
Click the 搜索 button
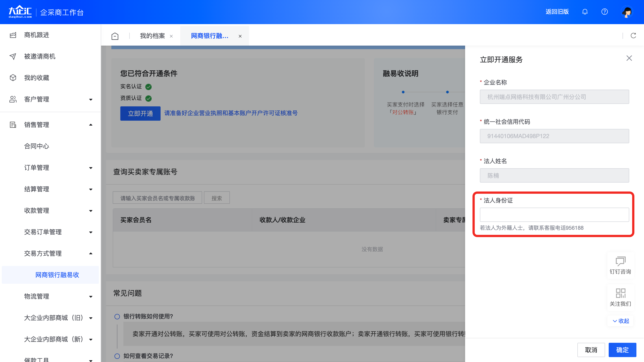[216, 198]
